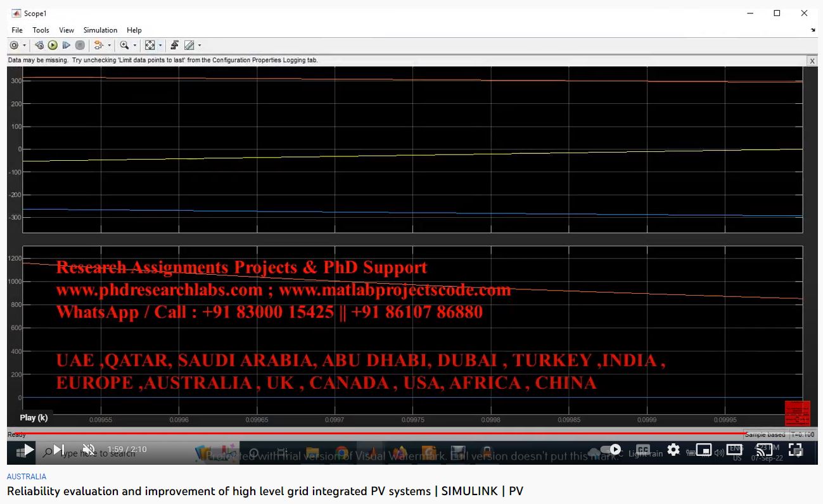Expand the configuration gear dropdown arrow
The image size is (823, 504).
[25, 46]
